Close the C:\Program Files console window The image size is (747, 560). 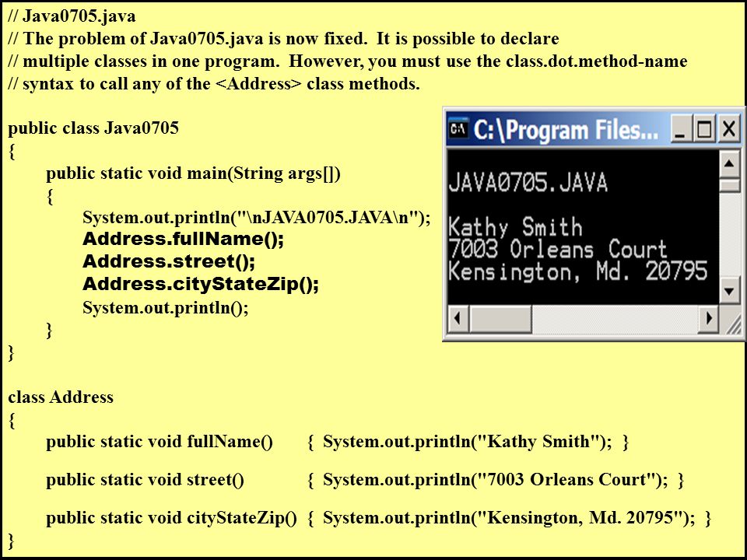coord(729,128)
